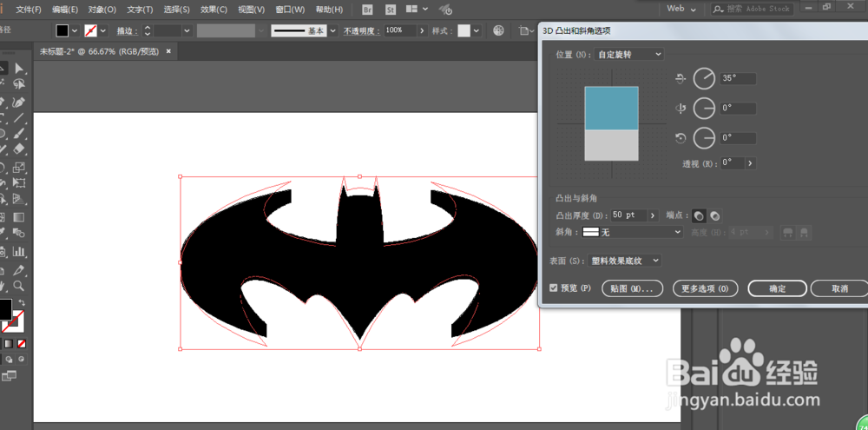Open the 基本 brush definition dropdown
The image size is (868, 430).
333,31
